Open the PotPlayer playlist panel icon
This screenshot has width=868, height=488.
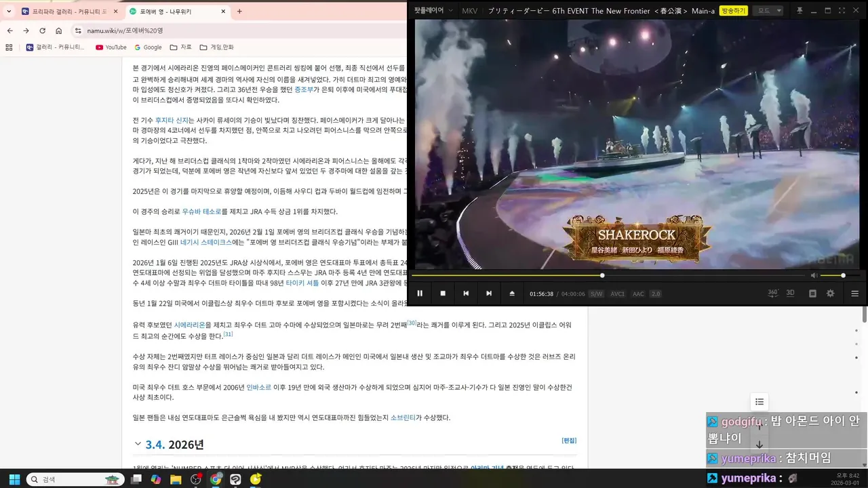pos(812,293)
